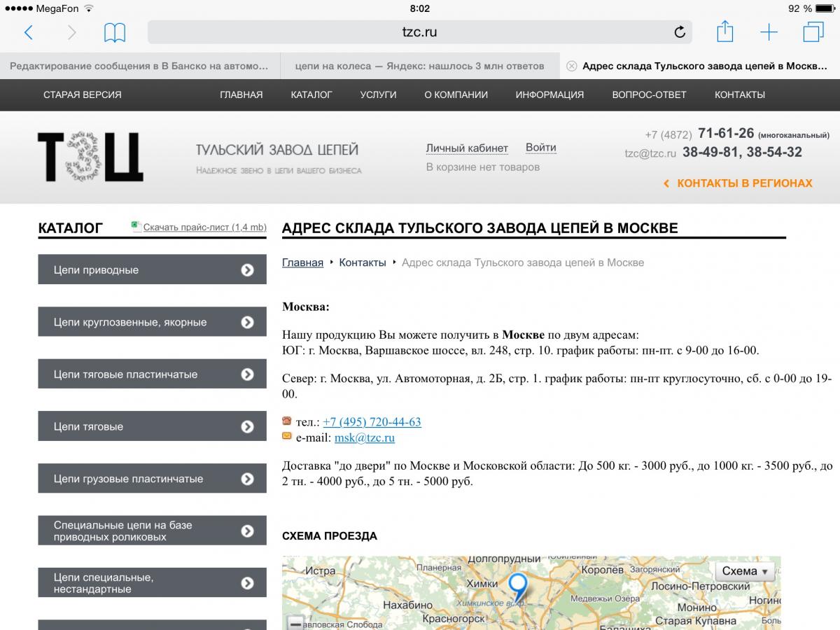The width and height of the screenshot is (840, 630).
Task: Go to ГЛАВНАЯ in the top menu
Action: 241,94
